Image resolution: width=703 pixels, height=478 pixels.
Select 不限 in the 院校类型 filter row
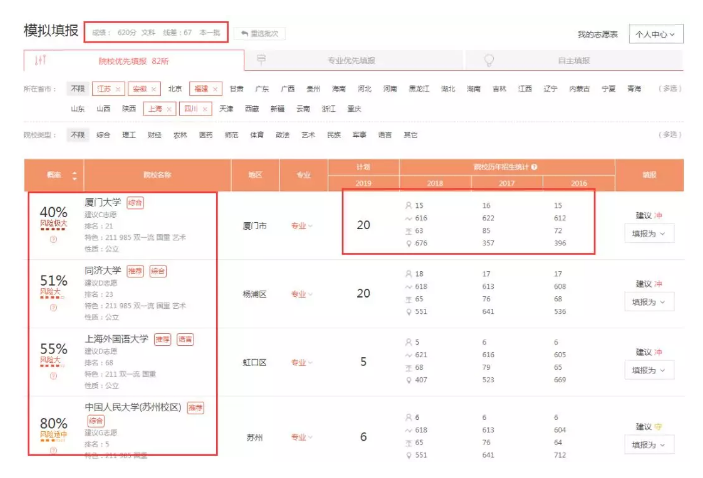point(77,134)
